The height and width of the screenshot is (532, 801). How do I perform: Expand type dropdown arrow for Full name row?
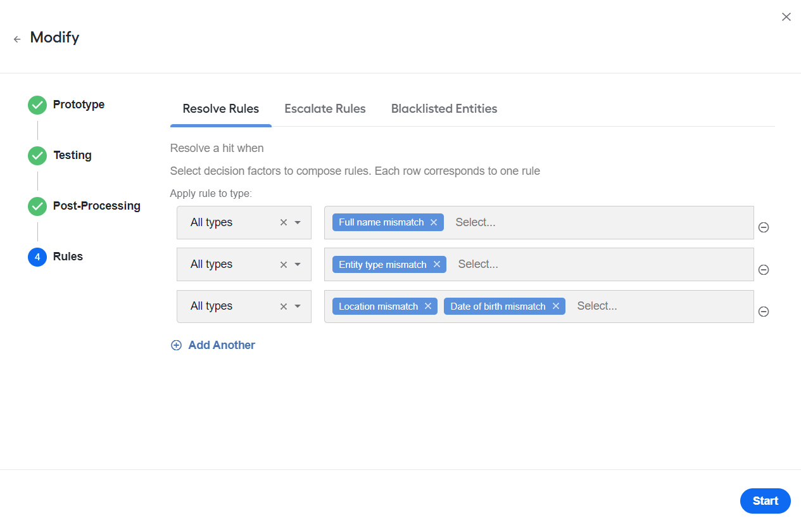point(298,222)
